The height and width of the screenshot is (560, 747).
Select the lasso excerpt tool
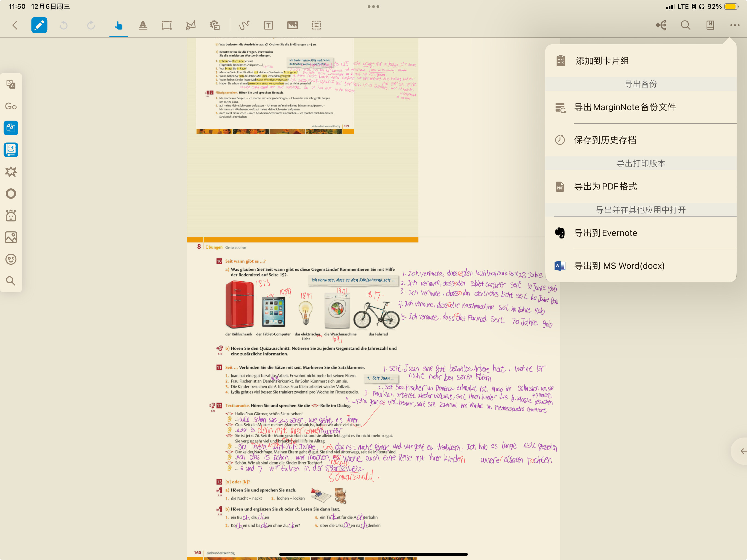pos(191,25)
